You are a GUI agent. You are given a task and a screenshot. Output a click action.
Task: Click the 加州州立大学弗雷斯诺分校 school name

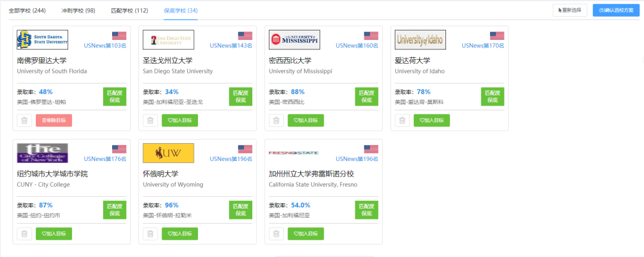pos(311,174)
